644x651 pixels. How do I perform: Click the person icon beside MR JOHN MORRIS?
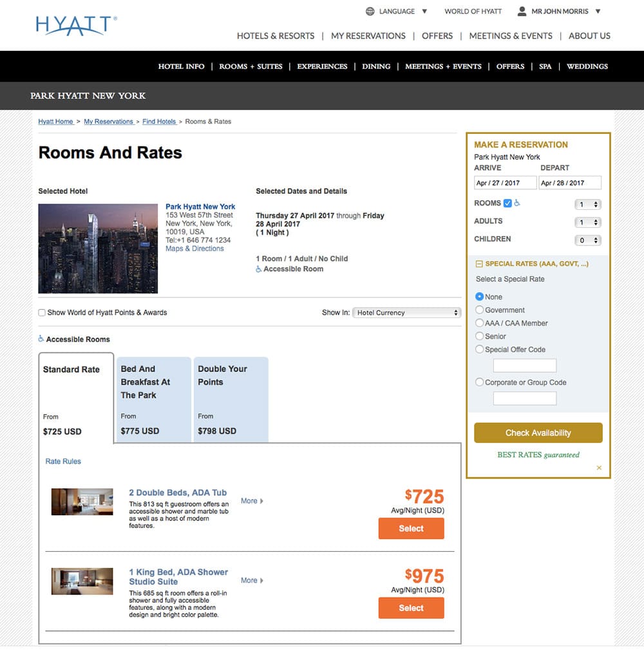pos(520,10)
